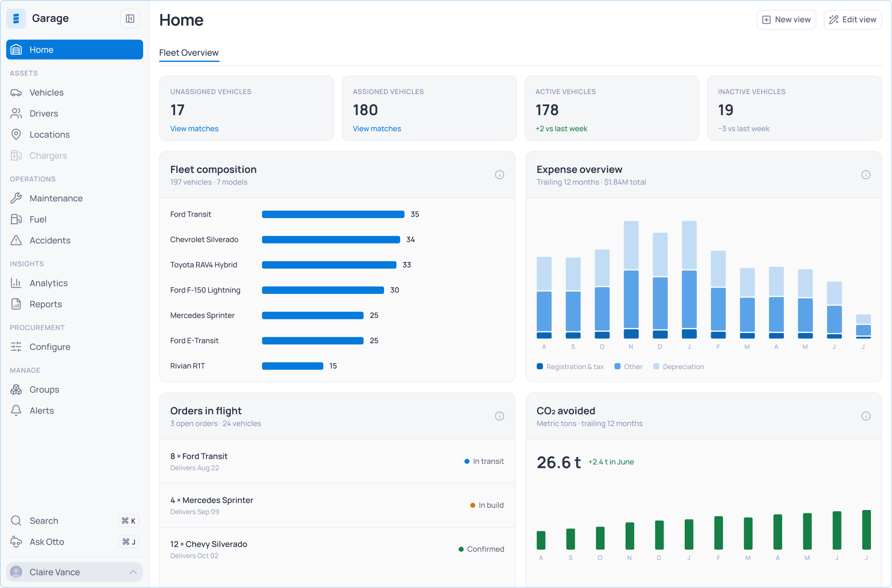Viewport: 892px width, 588px height.
Task: Click the Active Vehicles 178 card
Action: (612, 108)
